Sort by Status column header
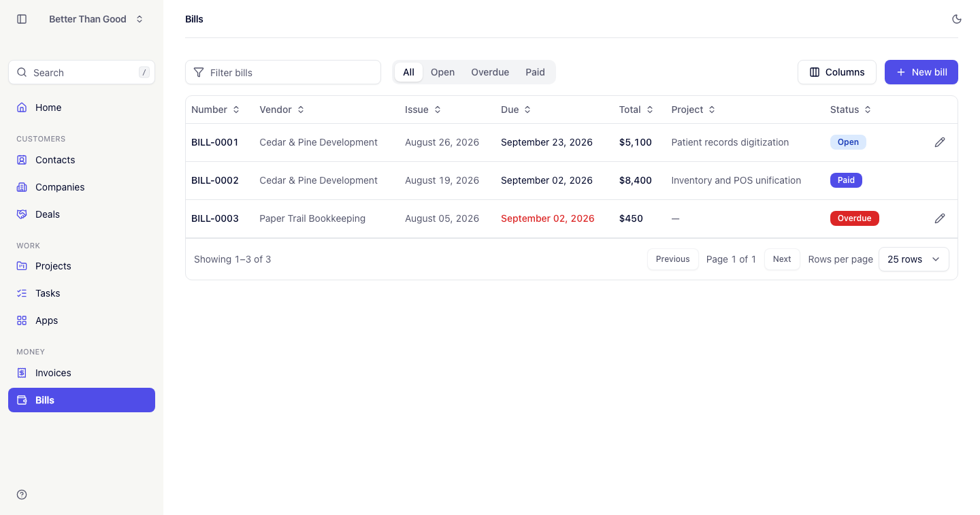This screenshot has width=980, height=515. point(851,110)
